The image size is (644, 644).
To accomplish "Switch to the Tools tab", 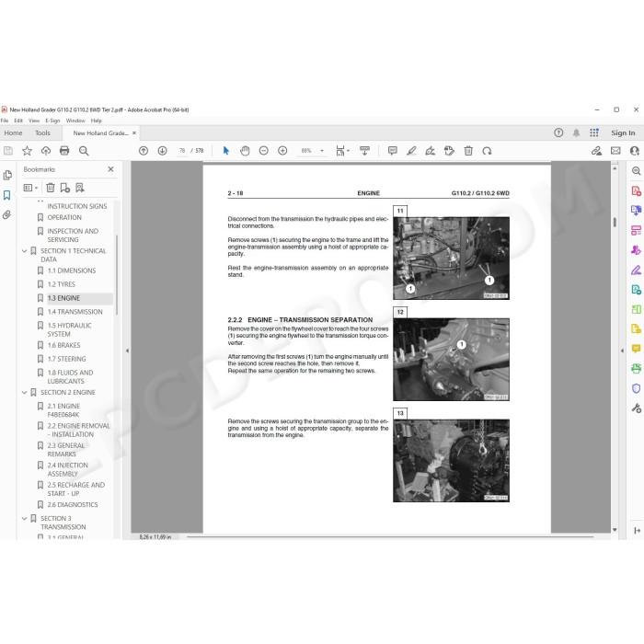I will 42,133.
